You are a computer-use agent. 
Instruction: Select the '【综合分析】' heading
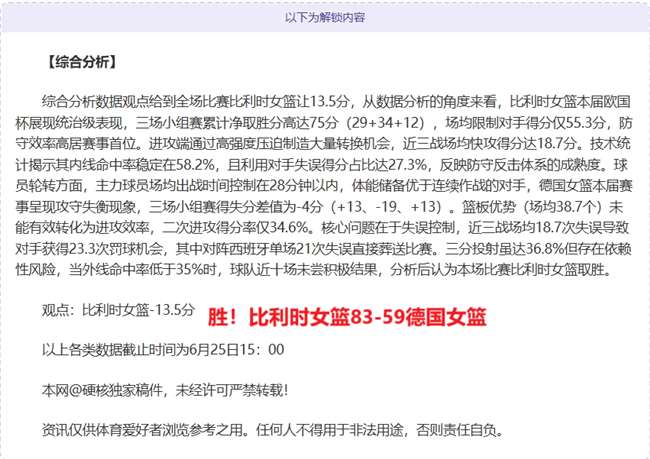[x=81, y=62]
